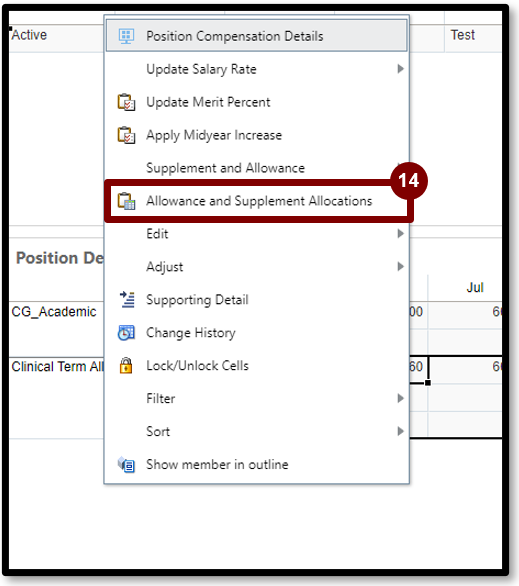Expand the Edit submenu arrow
The image size is (519, 586).
coord(401,234)
